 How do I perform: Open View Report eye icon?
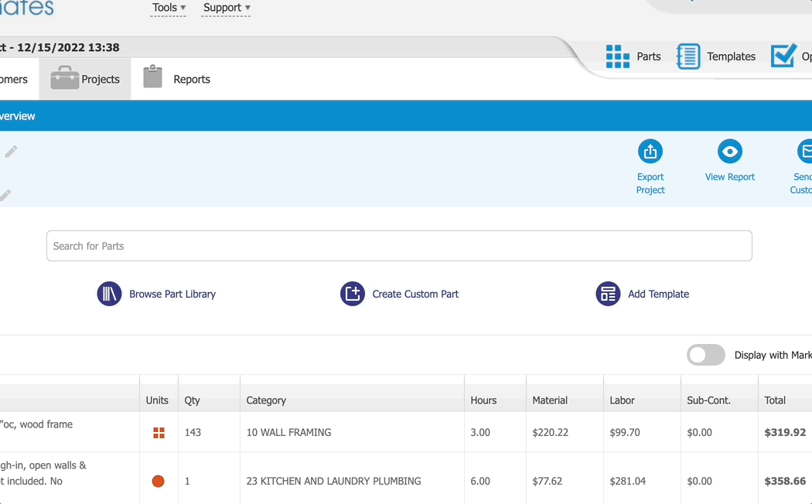729,152
